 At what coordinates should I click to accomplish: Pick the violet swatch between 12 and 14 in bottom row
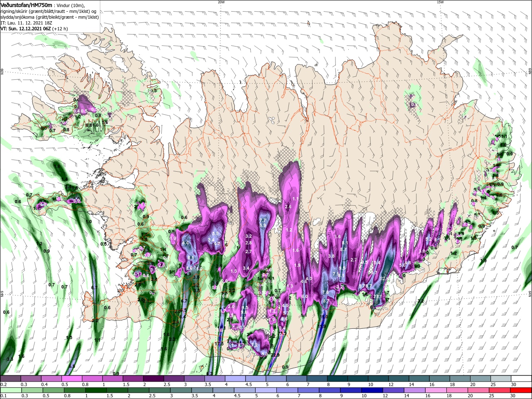393,390
